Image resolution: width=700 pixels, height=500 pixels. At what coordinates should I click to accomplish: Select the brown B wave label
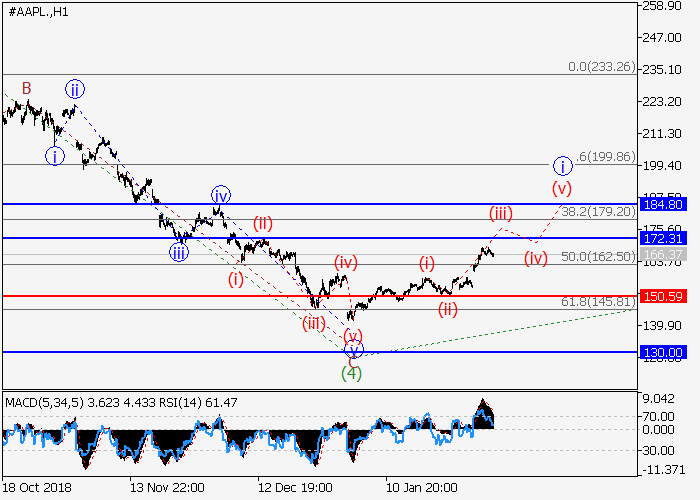coord(27,88)
